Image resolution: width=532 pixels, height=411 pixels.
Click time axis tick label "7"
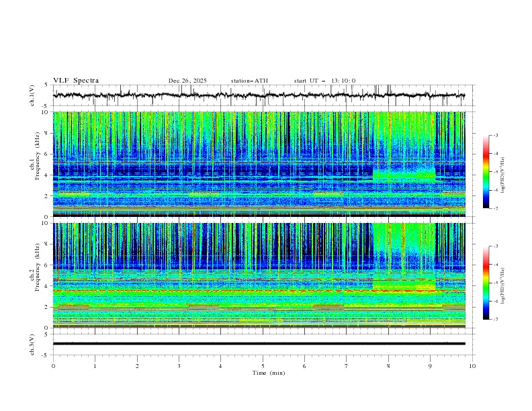(347, 366)
